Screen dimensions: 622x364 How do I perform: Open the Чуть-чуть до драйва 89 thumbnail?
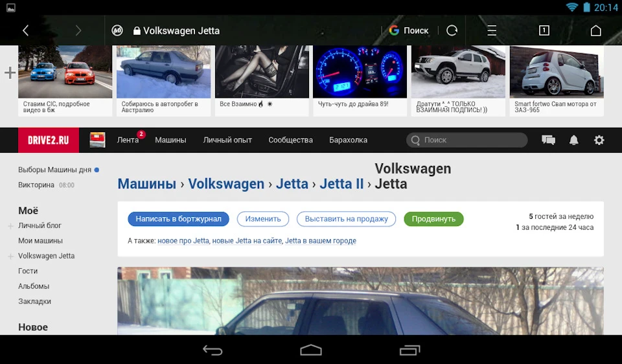[x=360, y=80]
